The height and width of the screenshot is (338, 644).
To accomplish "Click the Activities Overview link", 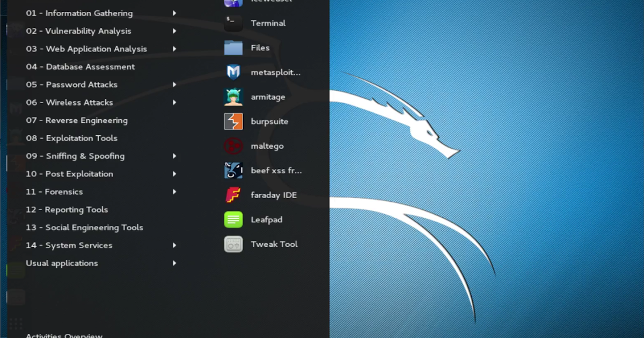I will click(x=64, y=335).
